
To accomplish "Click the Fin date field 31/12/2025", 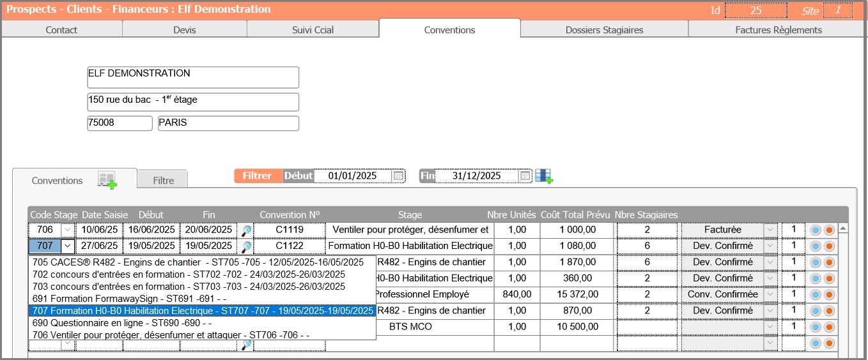I will [477, 176].
